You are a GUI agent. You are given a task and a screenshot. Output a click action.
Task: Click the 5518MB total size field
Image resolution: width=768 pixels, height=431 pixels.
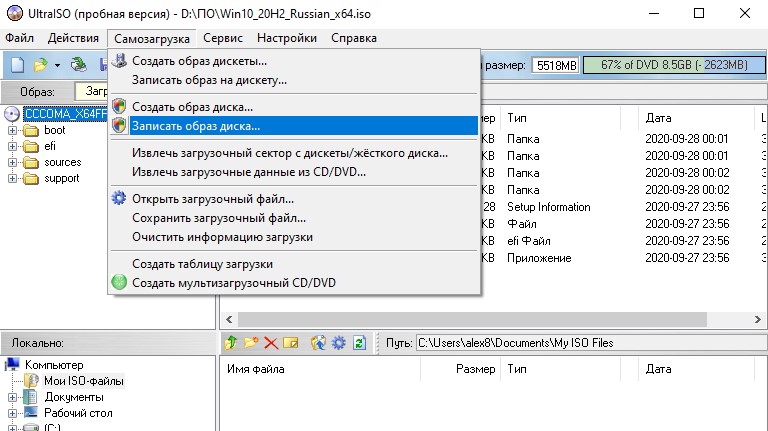556,65
